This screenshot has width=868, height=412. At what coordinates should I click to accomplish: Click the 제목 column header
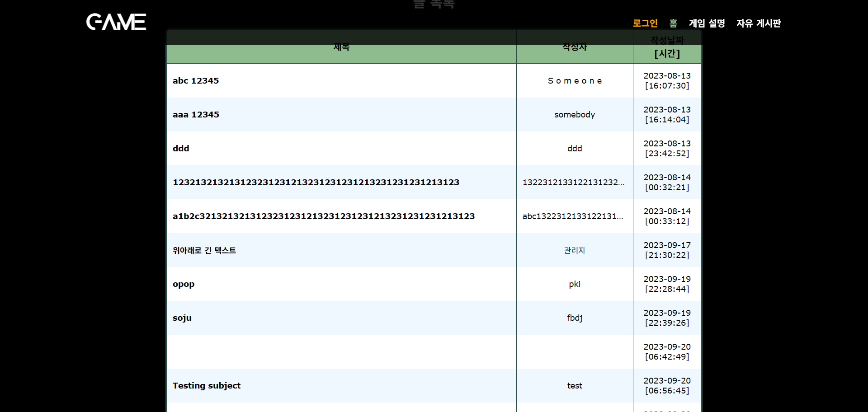pos(341,47)
